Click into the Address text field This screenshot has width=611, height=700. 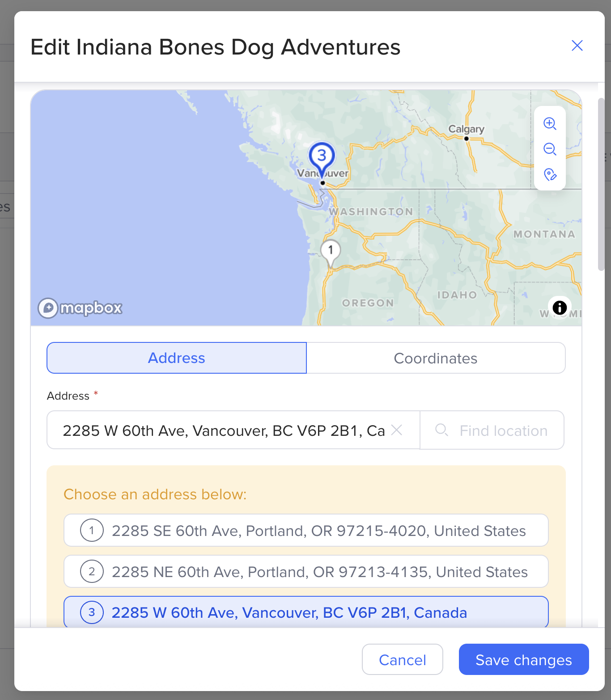(x=224, y=430)
